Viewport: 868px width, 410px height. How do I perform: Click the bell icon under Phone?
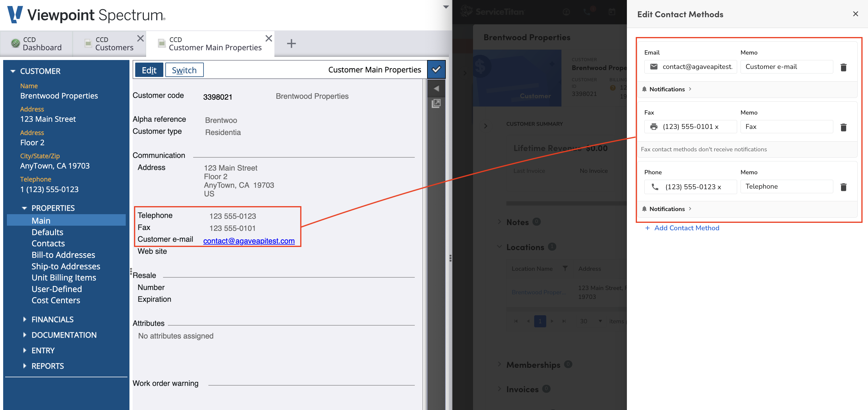(x=644, y=209)
